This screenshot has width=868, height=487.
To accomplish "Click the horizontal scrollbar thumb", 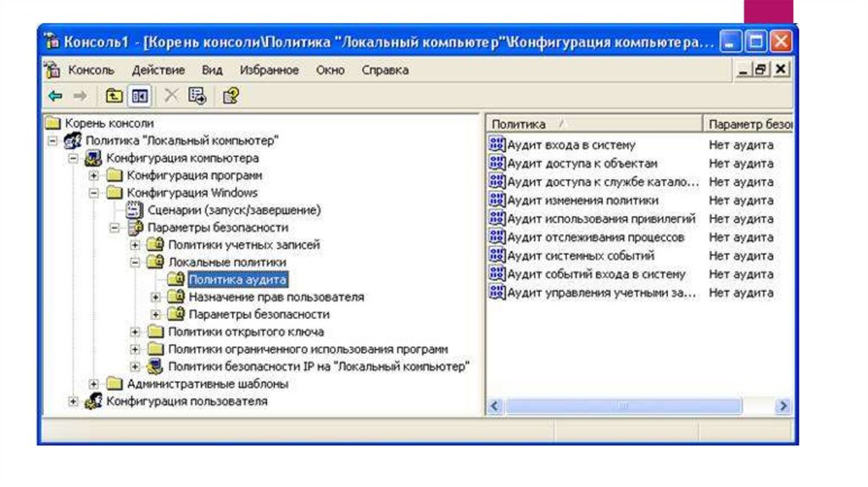I will coord(623,406).
